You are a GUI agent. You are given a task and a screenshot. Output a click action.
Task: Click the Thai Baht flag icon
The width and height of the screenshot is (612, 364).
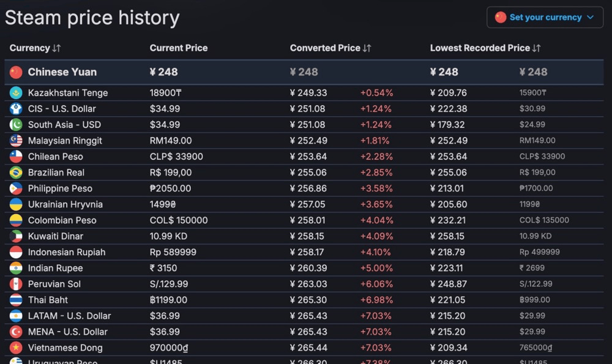click(x=16, y=300)
